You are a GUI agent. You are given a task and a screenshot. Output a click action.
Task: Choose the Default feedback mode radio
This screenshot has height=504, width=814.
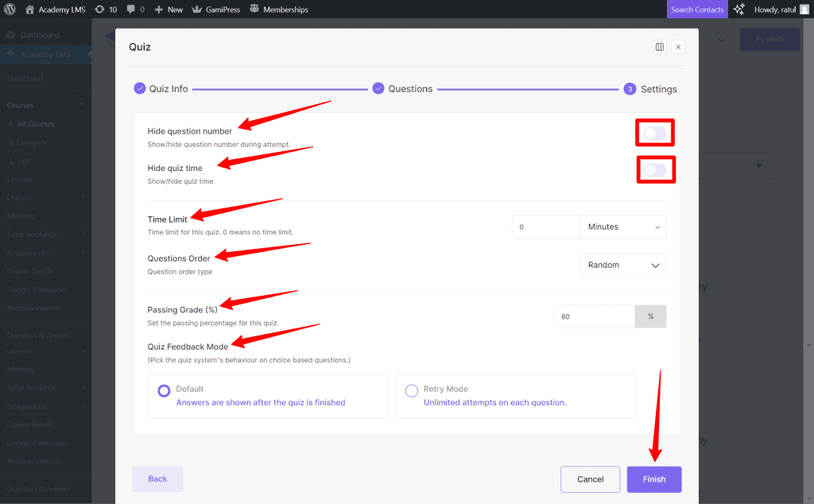[164, 390]
